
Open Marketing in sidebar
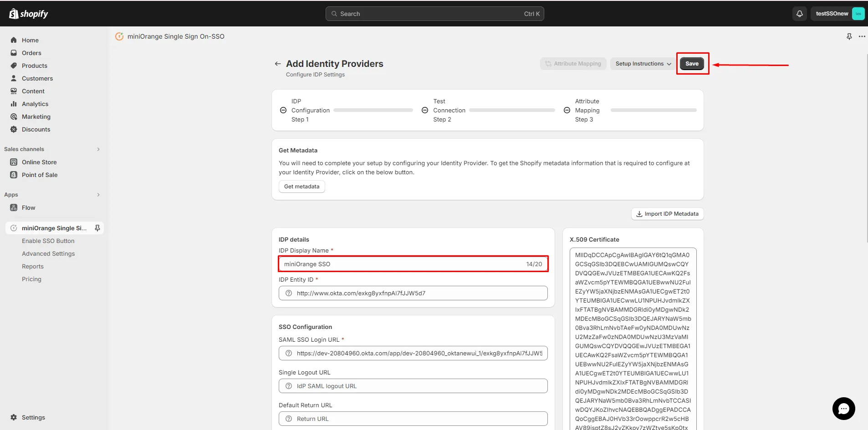tap(36, 116)
